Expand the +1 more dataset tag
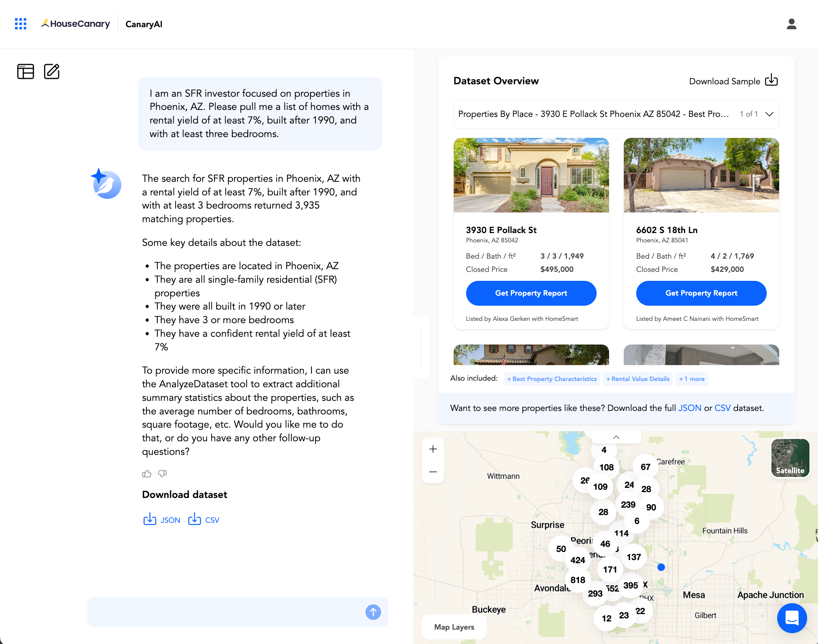This screenshot has height=644, width=818. [x=691, y=379]
